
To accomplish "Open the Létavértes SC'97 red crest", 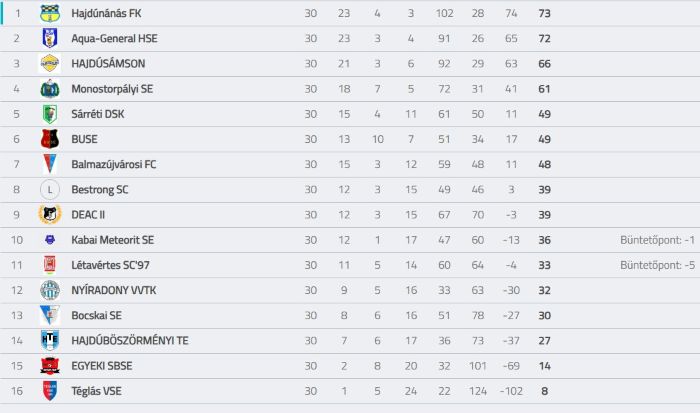I will [50, 265].
